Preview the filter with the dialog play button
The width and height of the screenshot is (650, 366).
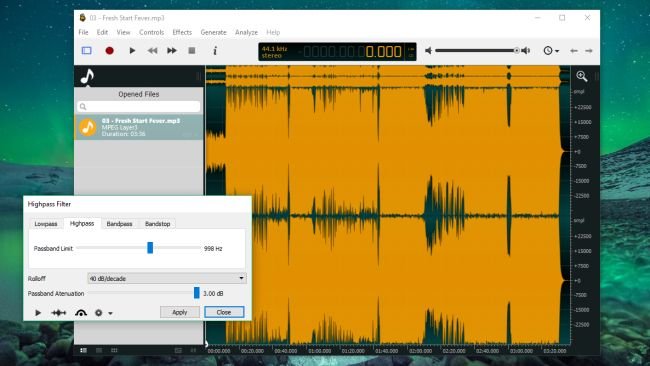(x=38, y=313)
